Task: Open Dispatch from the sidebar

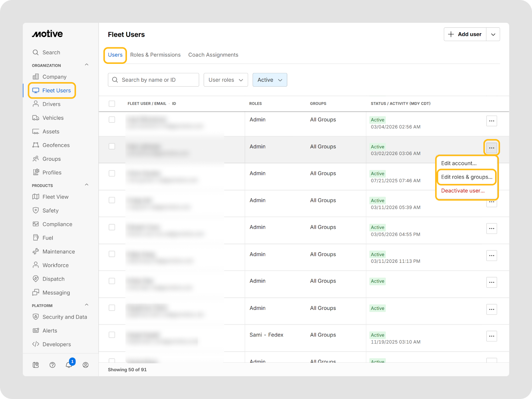Action: (53, 279)
